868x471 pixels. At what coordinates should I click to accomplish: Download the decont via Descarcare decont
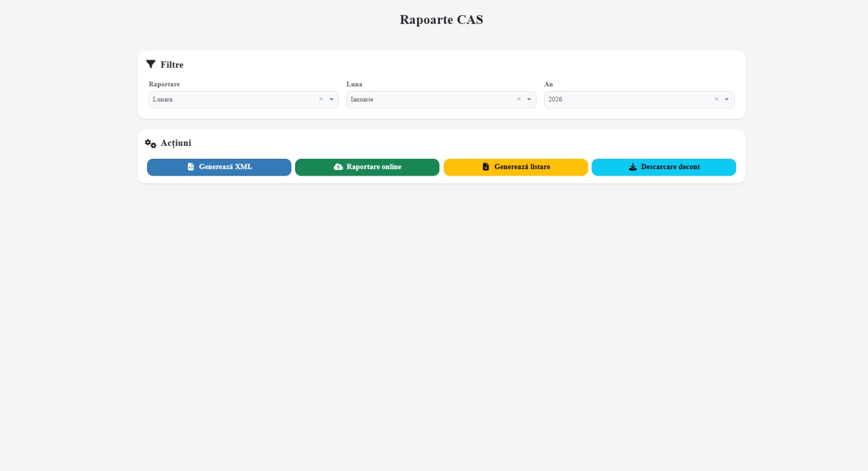[664, 167]
